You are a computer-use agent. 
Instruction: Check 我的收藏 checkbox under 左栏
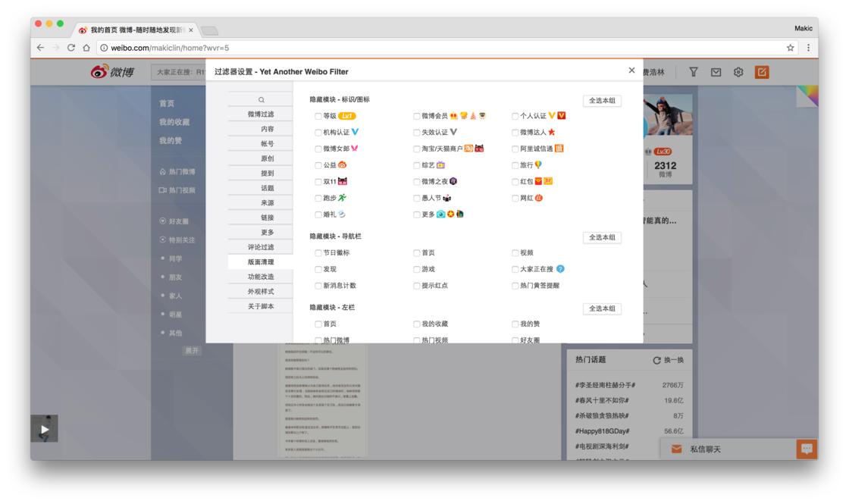pos(417,324)
